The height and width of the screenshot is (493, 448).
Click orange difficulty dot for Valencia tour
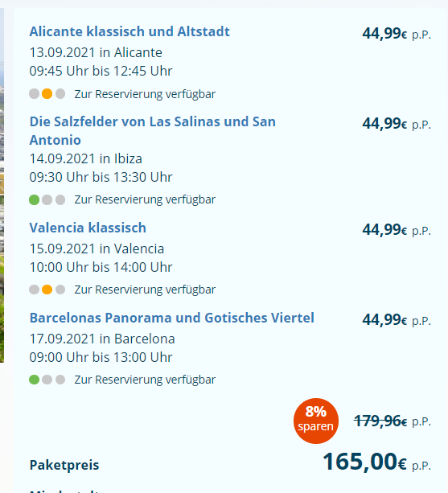tap(47, 290)
